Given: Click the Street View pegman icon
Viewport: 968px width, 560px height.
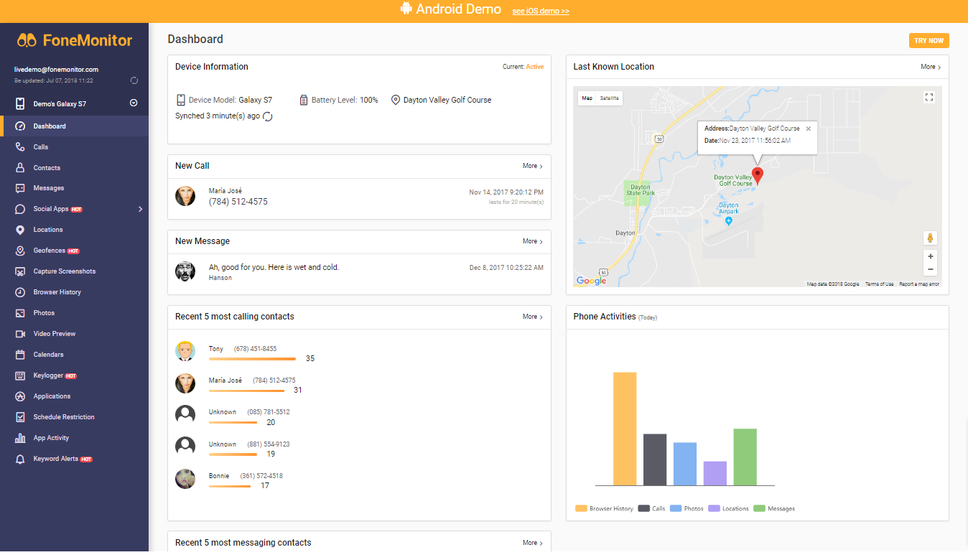Looking at the screenshot, I should [x=930, y=238].
